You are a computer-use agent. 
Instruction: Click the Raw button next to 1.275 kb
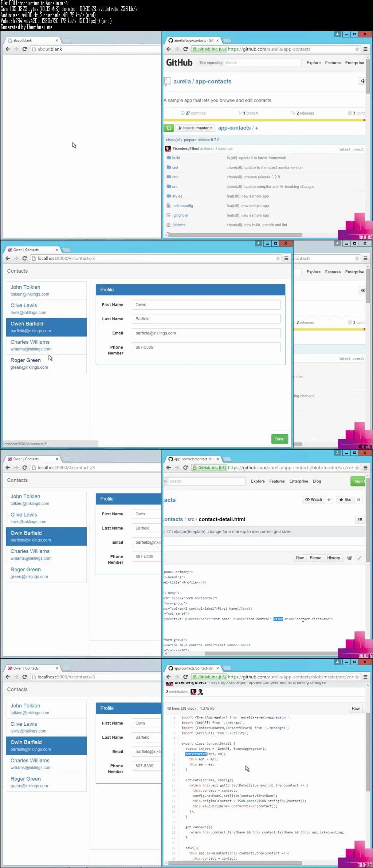coord(356,709)
